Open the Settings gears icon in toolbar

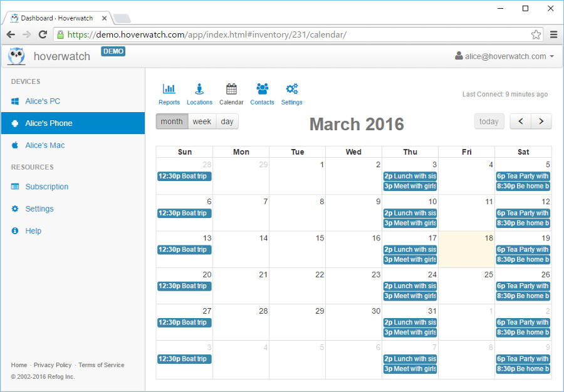click(291, 89)
